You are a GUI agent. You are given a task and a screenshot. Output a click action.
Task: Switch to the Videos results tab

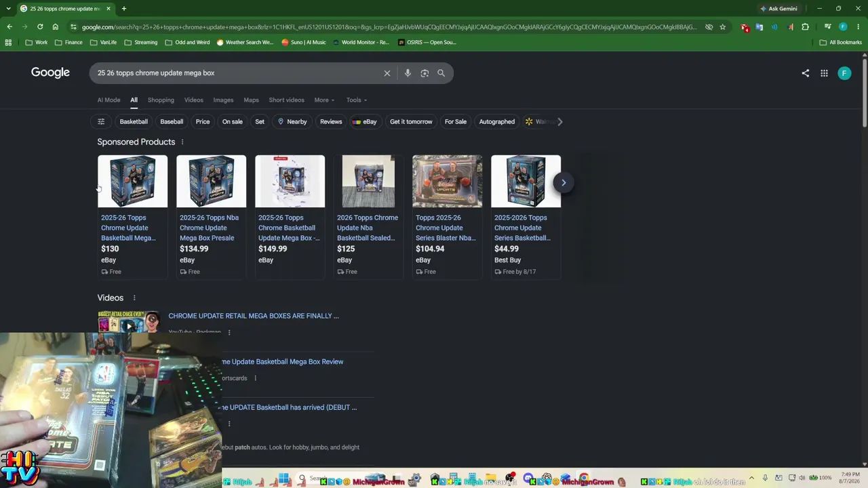pos(194,100)
